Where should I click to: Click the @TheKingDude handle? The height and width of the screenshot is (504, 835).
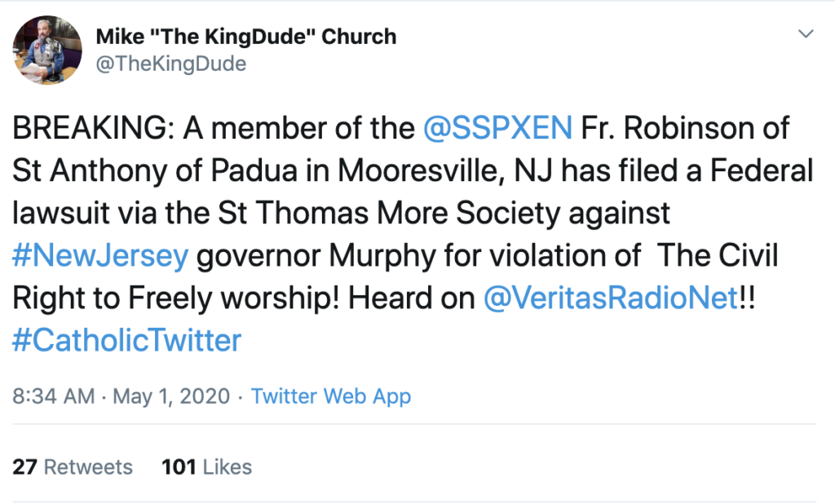coord(171,64)
